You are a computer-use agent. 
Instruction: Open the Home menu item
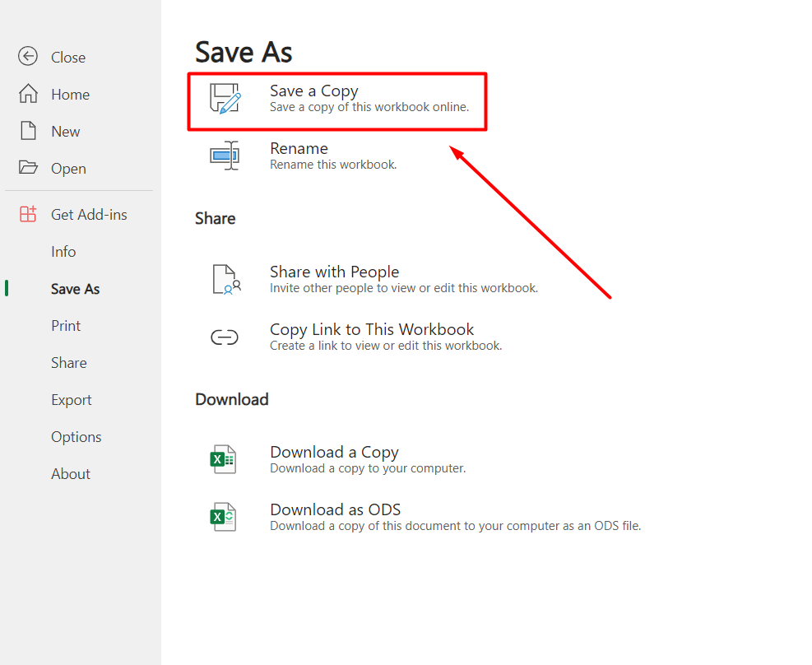[71, 95]
